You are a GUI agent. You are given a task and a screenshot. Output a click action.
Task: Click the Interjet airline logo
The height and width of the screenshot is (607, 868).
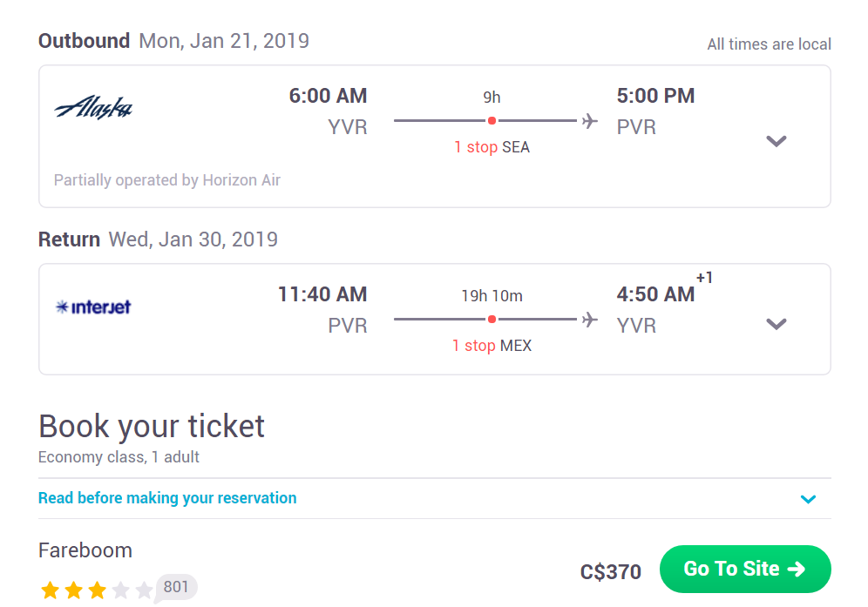[x=93, y=307]
